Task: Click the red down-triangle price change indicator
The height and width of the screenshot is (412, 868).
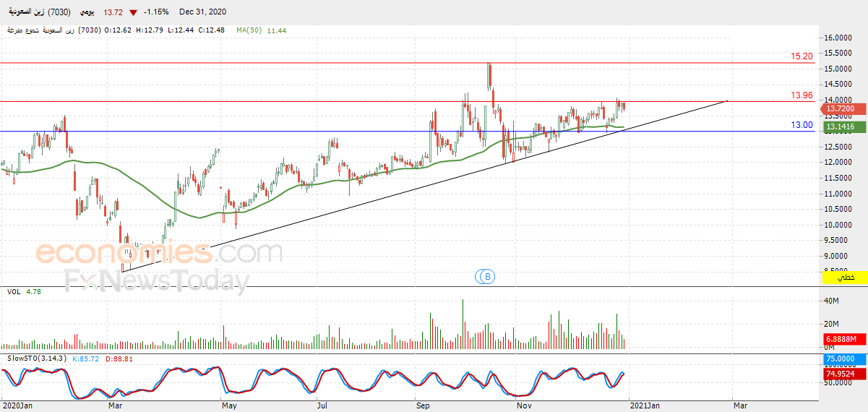Action: 133,12
